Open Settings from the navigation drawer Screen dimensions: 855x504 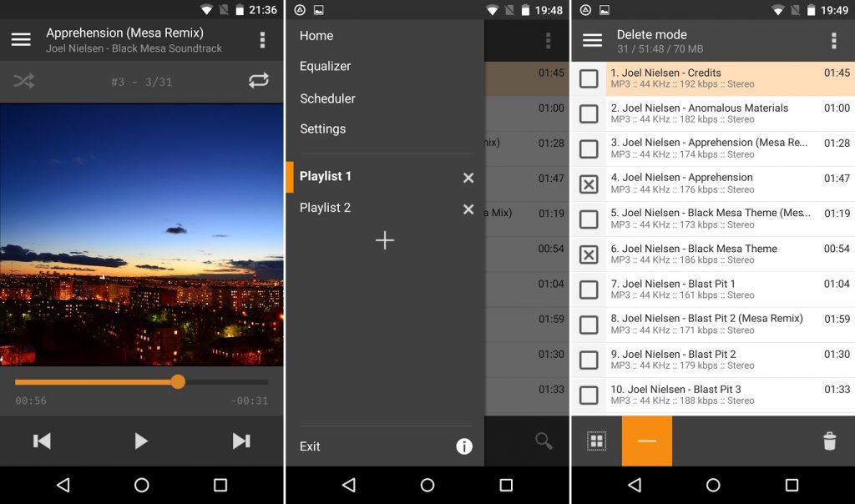click(x=321, y=129)
